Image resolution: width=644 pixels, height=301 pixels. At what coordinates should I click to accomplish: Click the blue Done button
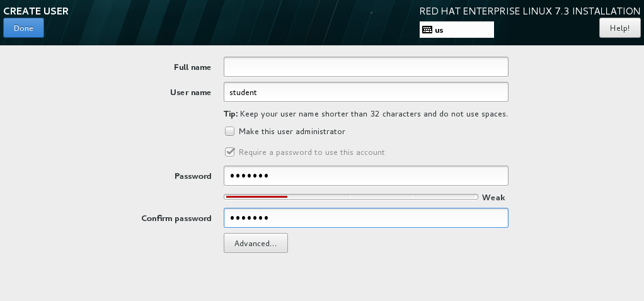point(23,28)
